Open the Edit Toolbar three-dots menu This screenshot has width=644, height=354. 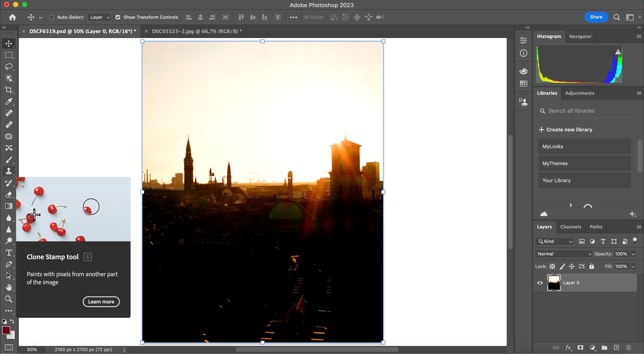coord(9,311)
